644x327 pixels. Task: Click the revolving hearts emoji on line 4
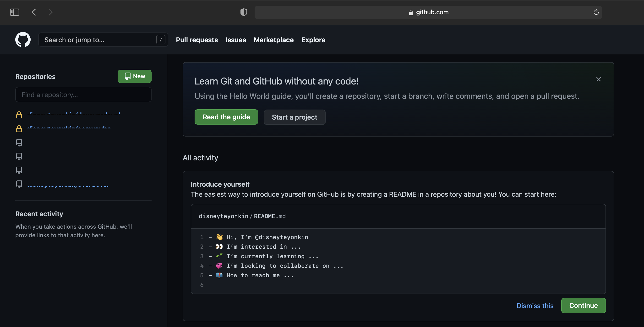click(219, 266)
